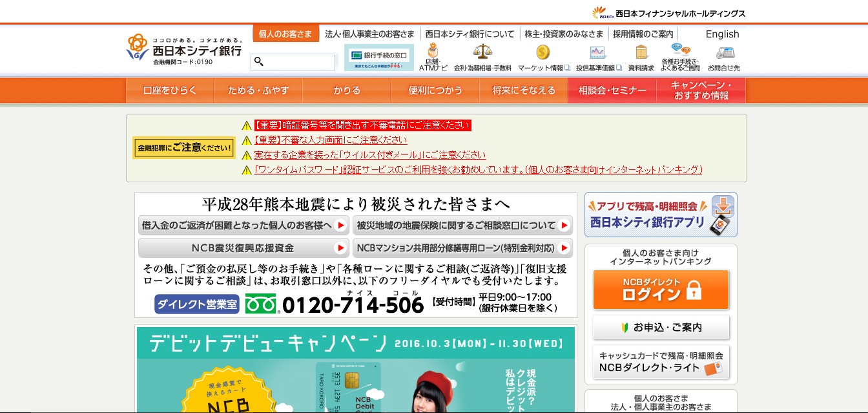Screen dimensions: 868x413
Task: Select 法人・個人事業主のお客さま tab
Action: coord(369,34)
